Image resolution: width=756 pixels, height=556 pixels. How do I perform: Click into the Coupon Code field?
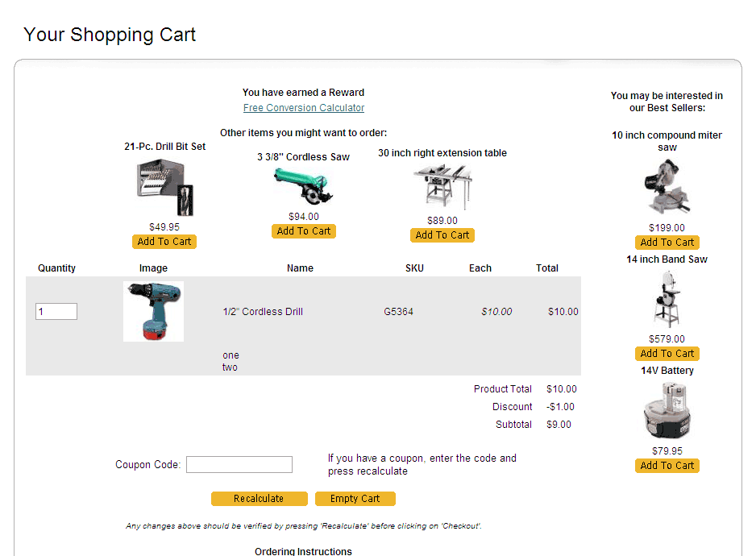(x=239, y=465)
